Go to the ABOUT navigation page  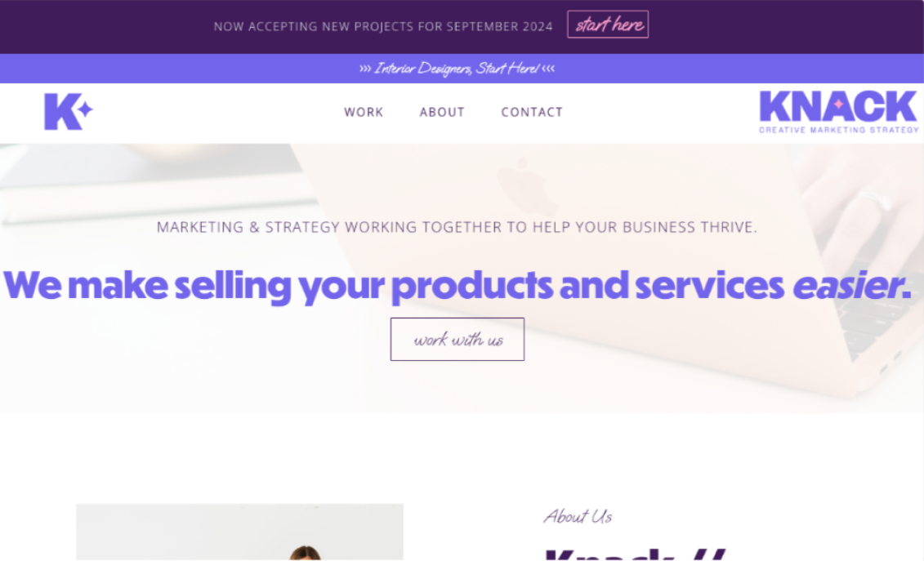coord(442,112)
